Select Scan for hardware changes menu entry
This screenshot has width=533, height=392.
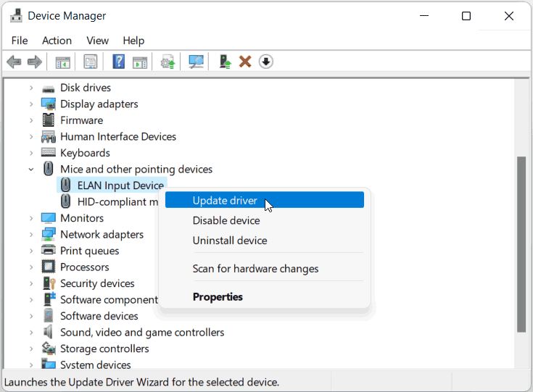click(265, 269)
